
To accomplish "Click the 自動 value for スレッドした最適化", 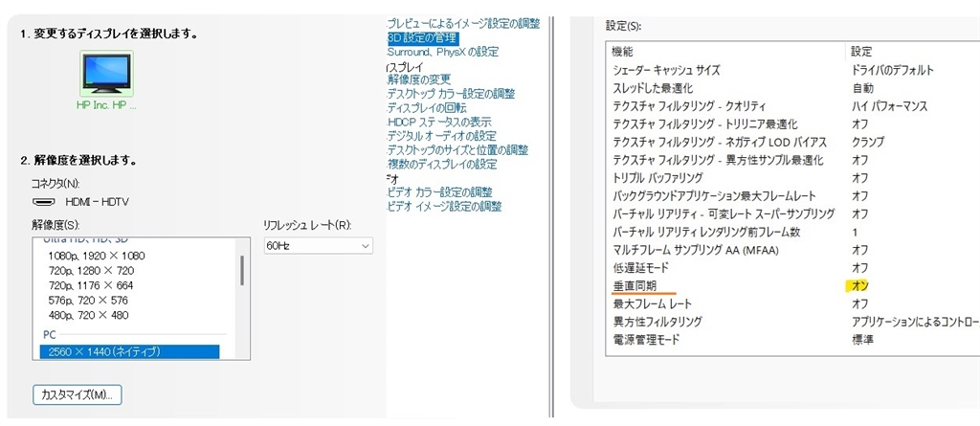I will tap(862, 88).
